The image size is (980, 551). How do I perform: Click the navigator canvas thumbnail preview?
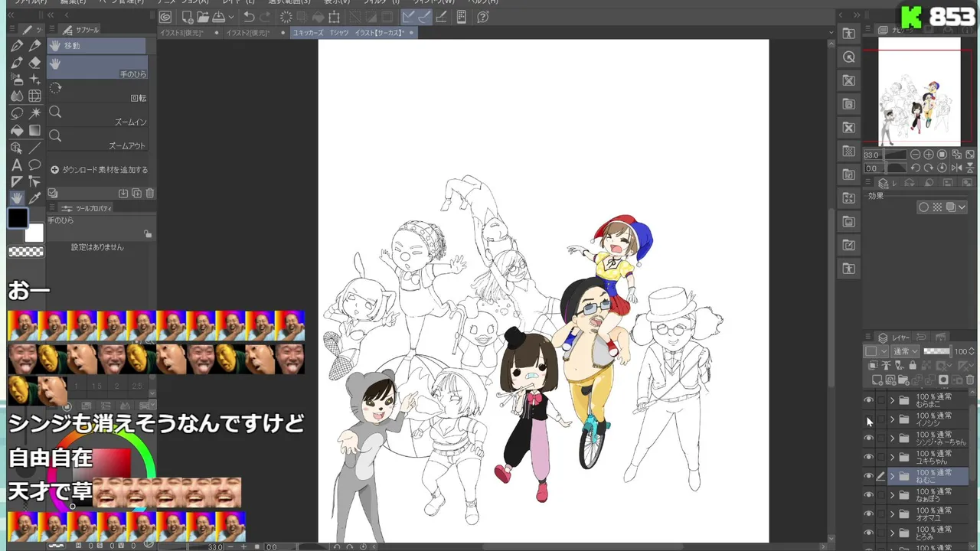point(919,91)
